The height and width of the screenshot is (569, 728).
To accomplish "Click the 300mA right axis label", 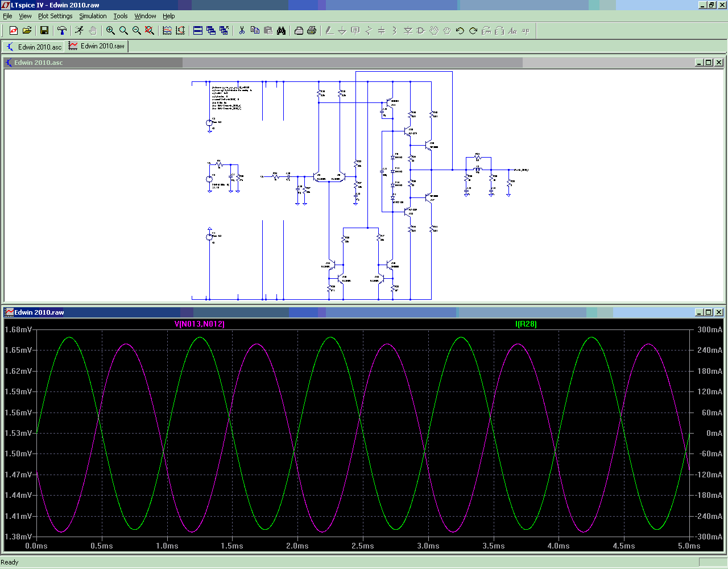I will pos(710,329).
